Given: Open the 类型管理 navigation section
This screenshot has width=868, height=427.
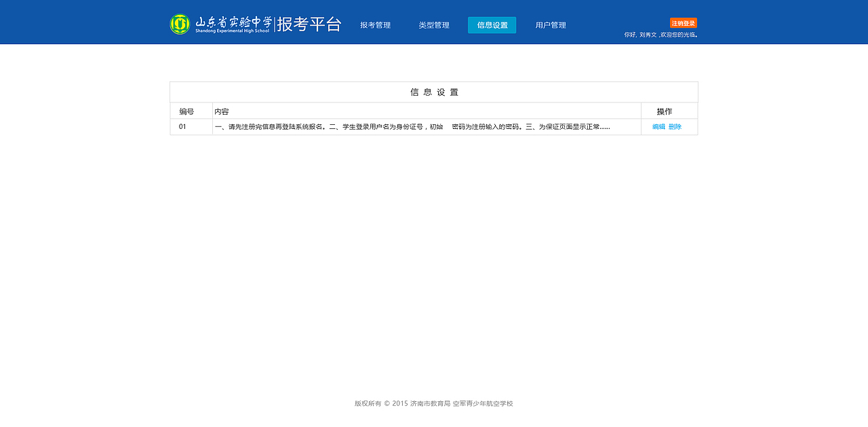Looking at the screenshot, I should [434, 24].
